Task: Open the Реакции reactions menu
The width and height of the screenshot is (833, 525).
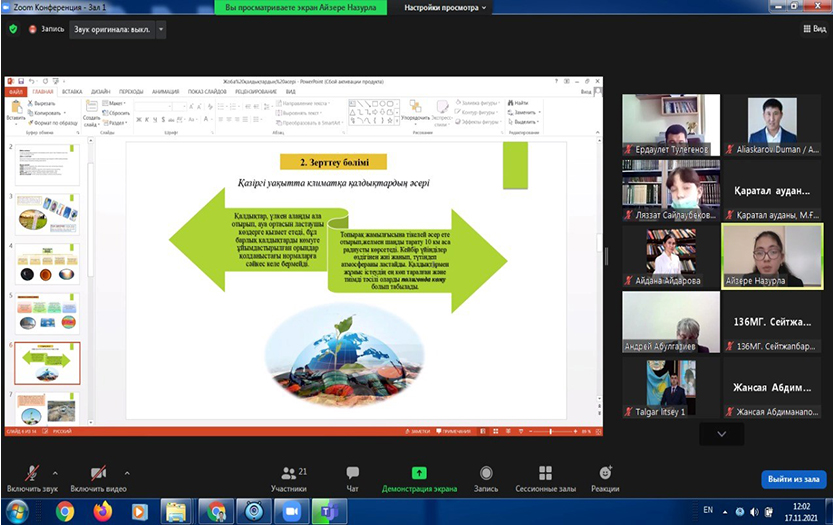Action: (604, 478)
